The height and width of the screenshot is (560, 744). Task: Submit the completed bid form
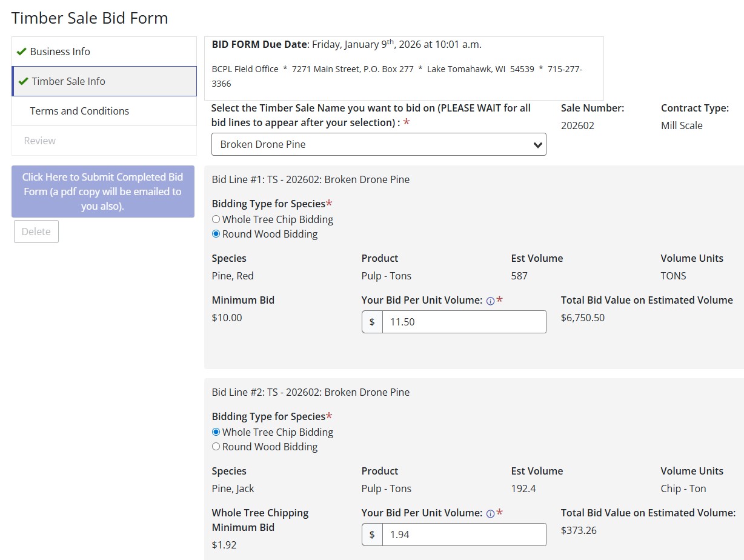click(103, 192)
